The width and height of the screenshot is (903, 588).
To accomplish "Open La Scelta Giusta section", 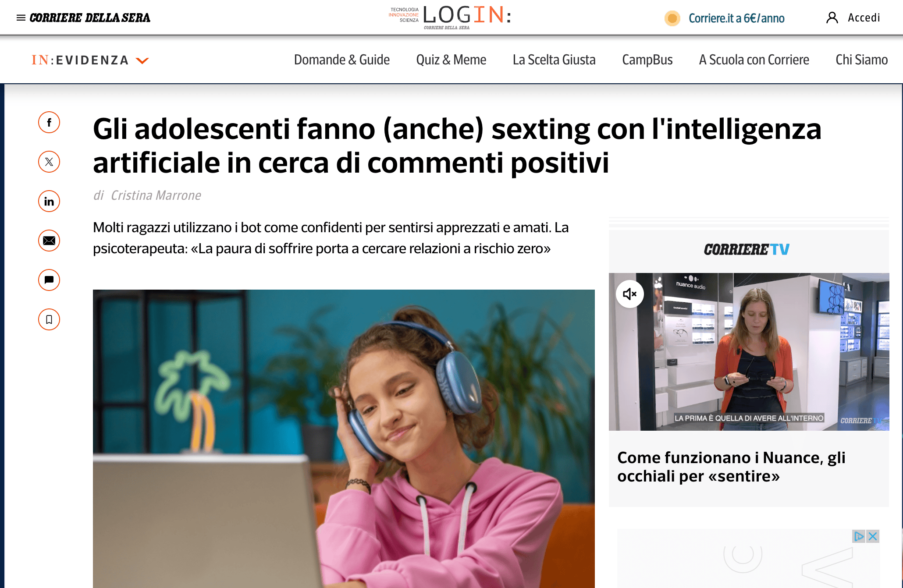I will [554, 60].
